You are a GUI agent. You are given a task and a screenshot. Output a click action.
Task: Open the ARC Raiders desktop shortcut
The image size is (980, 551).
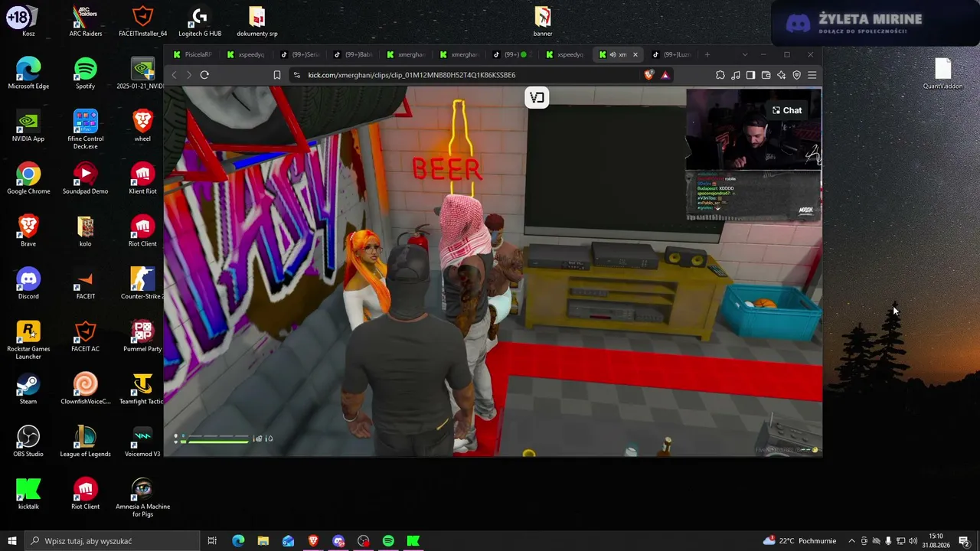[x=85, y=21]
